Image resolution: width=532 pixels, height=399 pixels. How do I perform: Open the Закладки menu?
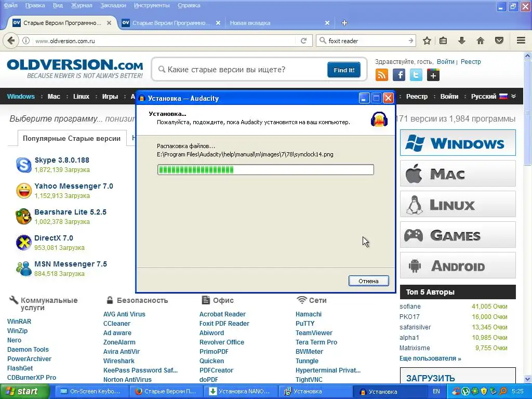pyautogui.click(x=113, y=5)
